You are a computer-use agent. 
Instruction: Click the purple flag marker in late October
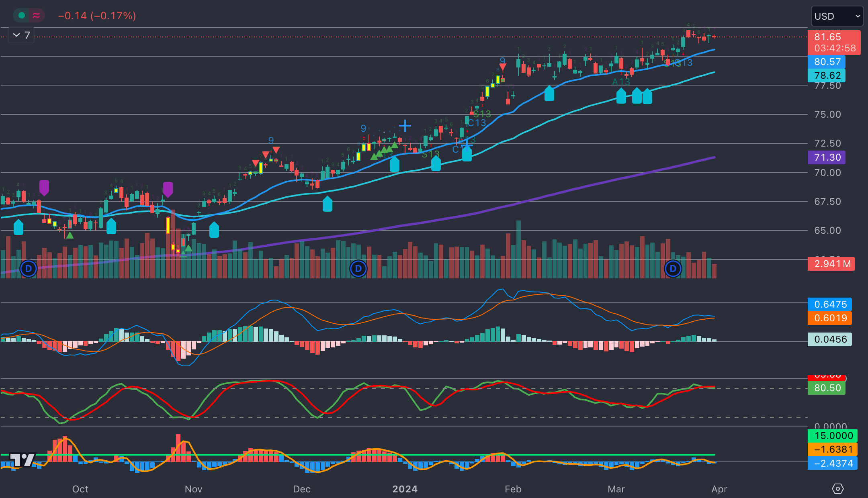point(168,189)
